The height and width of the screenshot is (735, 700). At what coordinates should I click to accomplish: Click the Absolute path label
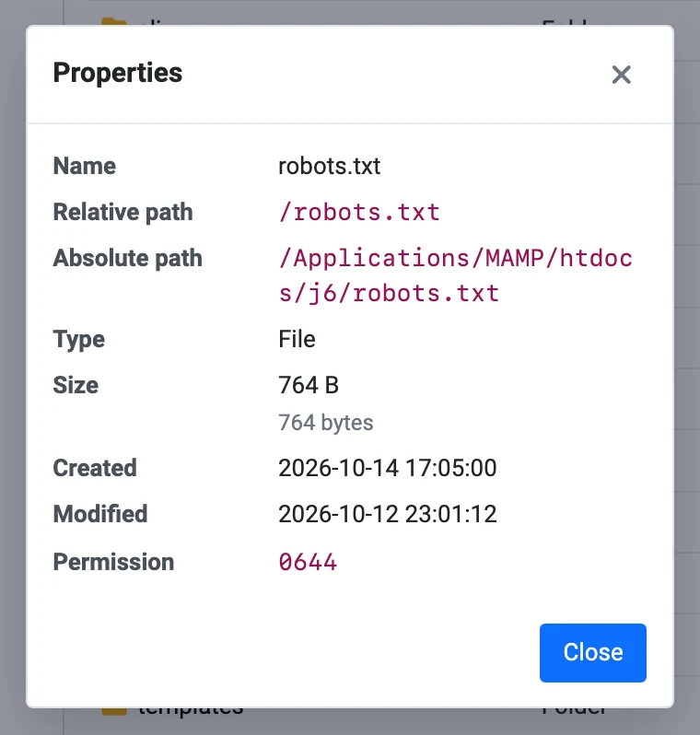coord(127,258)
